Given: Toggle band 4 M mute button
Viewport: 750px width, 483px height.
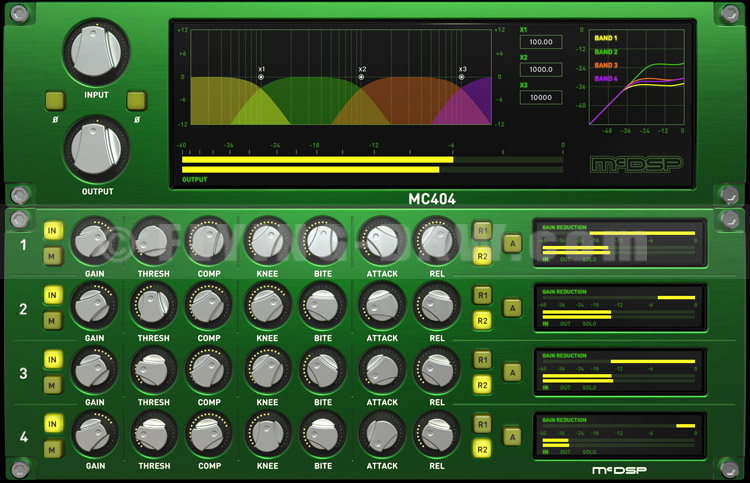Looking at the screenshot, I should [52, 450].
